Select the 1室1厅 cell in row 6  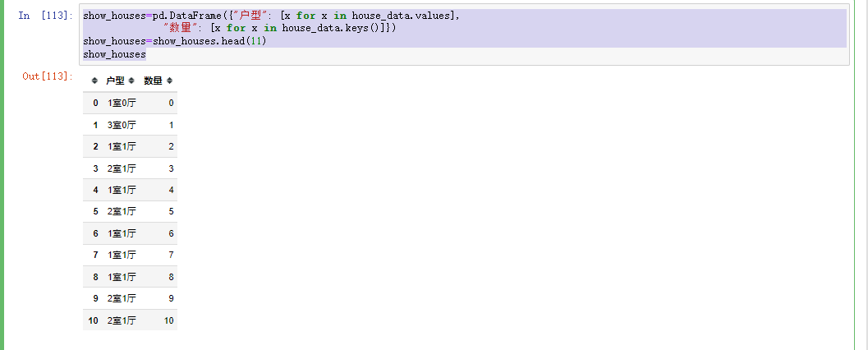(122, 233)
